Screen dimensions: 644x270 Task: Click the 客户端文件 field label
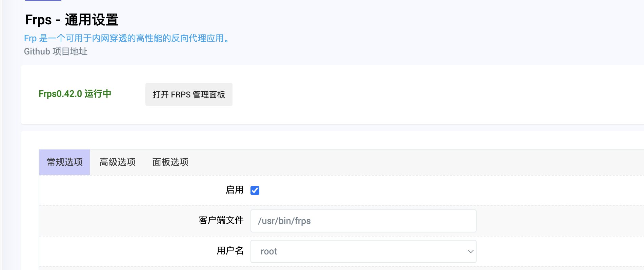point(221,220)
